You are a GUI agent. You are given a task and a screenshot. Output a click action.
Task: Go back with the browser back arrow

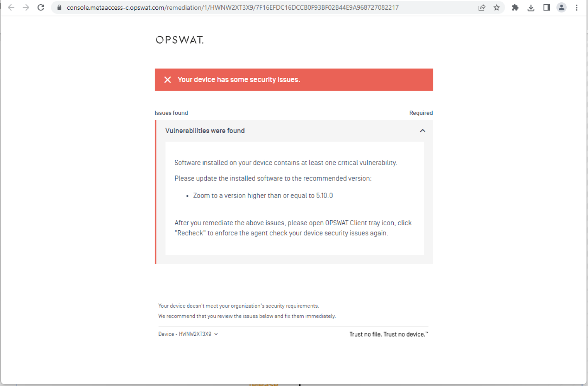(x=11, y=7)
